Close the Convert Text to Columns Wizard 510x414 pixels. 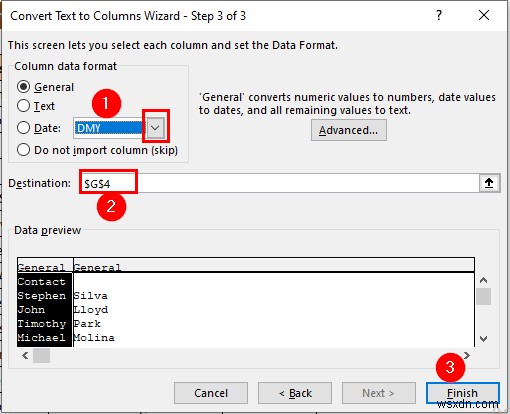point(484,15)
